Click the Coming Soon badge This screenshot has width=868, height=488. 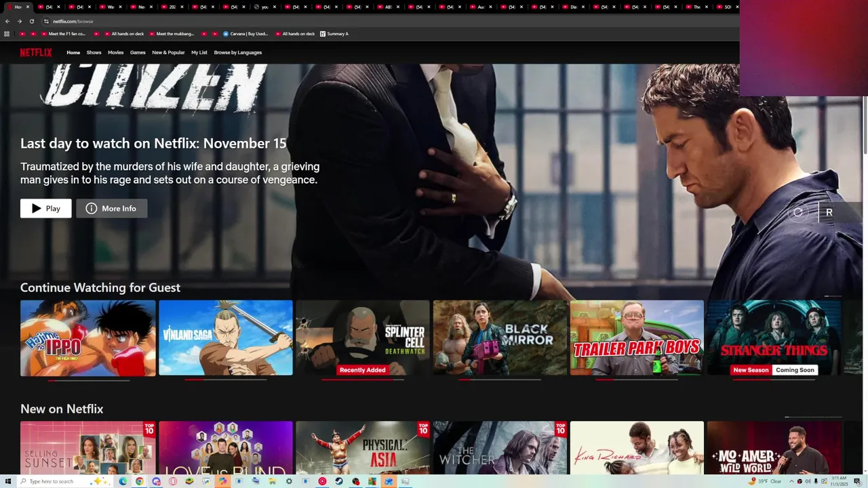[x=795, y=370]
